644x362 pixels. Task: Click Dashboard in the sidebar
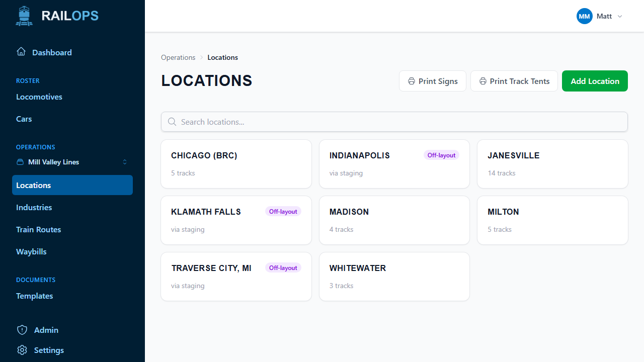click(52, 52)
